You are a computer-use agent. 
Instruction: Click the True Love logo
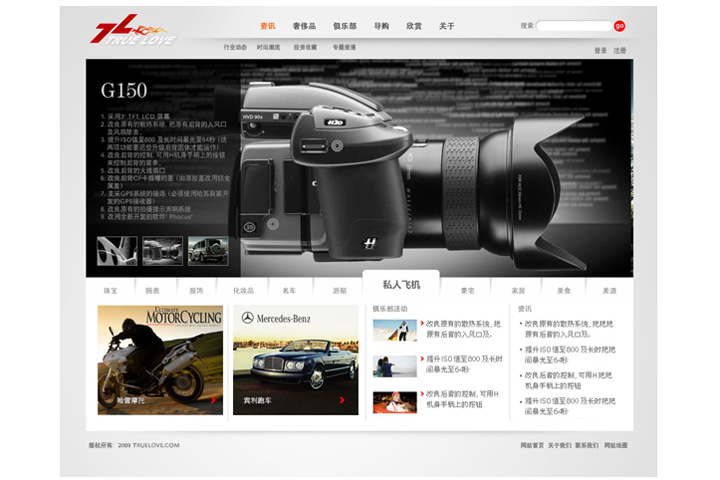click(x=133, y=31)
